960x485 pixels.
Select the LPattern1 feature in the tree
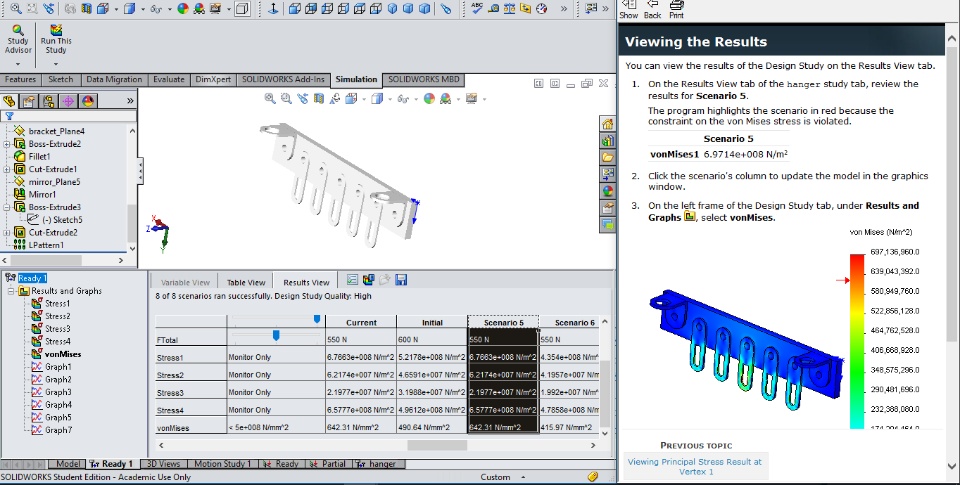click(x=46, y=245)
